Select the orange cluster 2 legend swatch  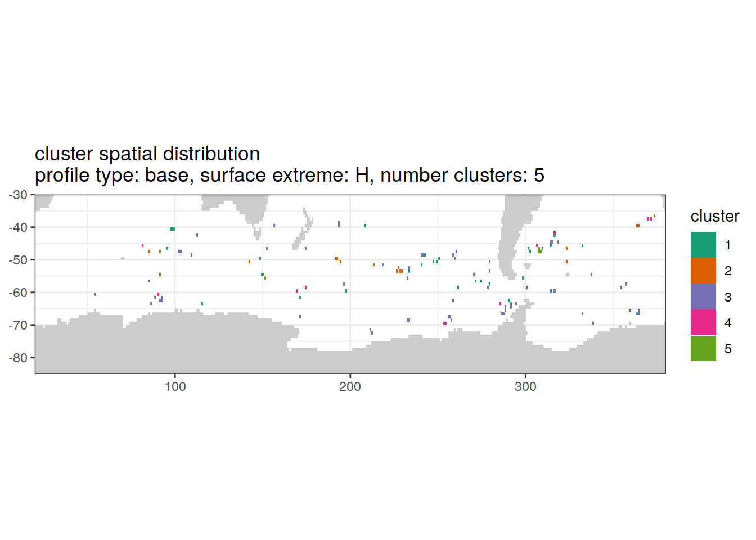(703, 271)
